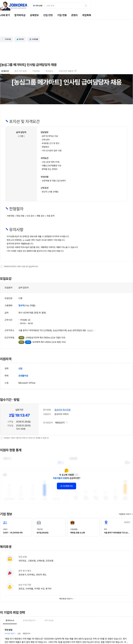
Task: Click the 매장관리자 tag text
Action: pos(26,633)
